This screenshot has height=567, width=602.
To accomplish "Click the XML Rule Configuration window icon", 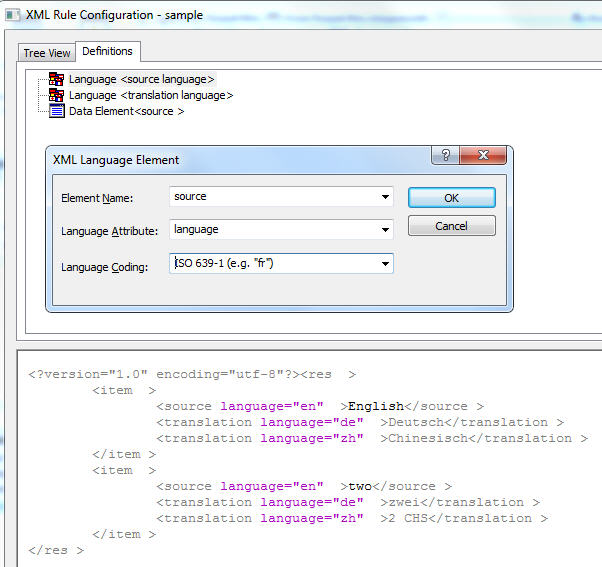I will (13, 16).
